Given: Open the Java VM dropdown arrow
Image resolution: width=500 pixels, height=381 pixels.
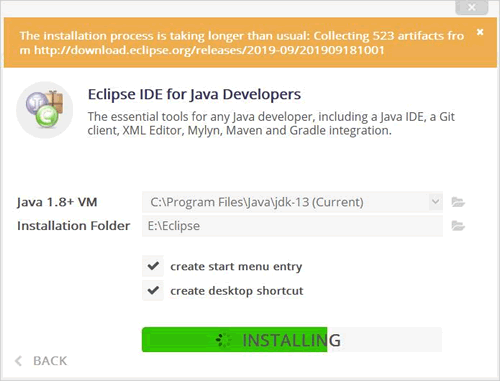Looking at the screenshot, I should [x=435, y=202].
